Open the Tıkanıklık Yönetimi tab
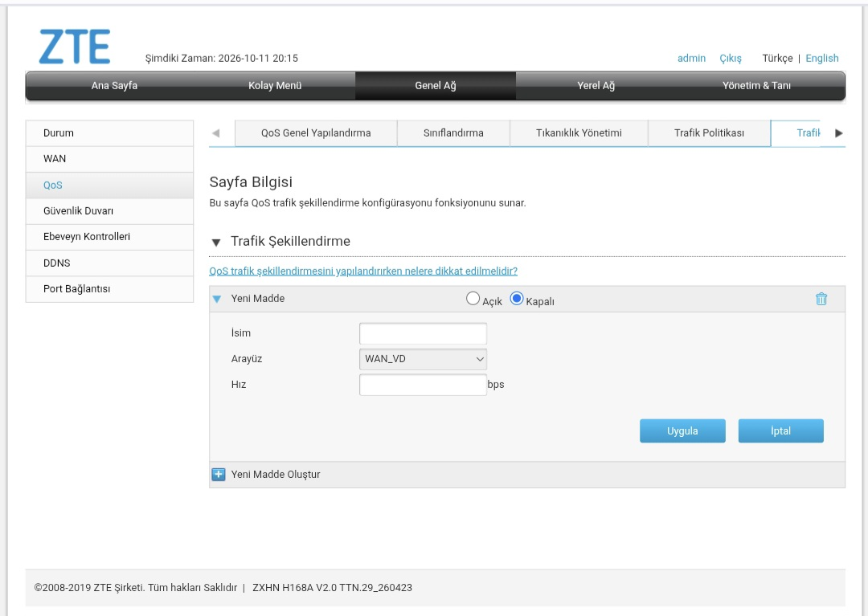This screenshot has height=616, width=868. 579,133
